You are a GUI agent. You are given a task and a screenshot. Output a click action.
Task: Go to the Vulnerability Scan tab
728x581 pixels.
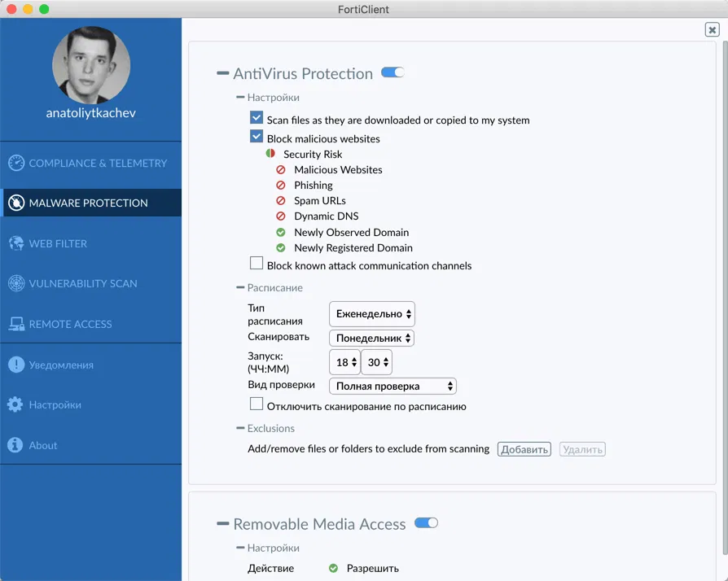click(x=91, y=283)
